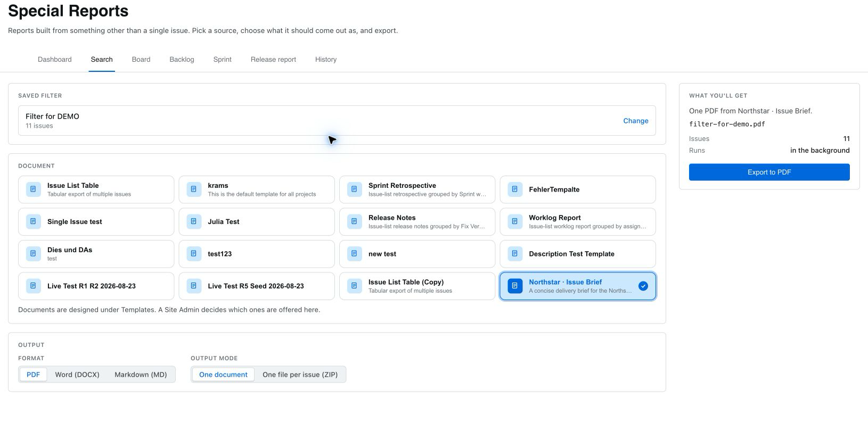Click the Export to PDF button
The image size is (868, 431).
pyautogui.click(x=769, y=172)
